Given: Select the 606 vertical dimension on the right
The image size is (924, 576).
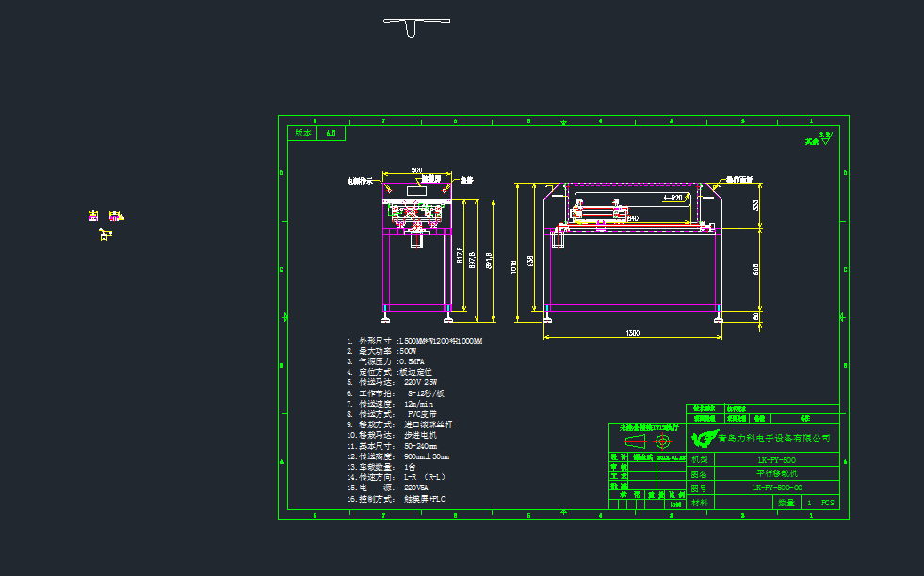Looking at the screenshot, I should pyautogui.click(x=756, y=269).
